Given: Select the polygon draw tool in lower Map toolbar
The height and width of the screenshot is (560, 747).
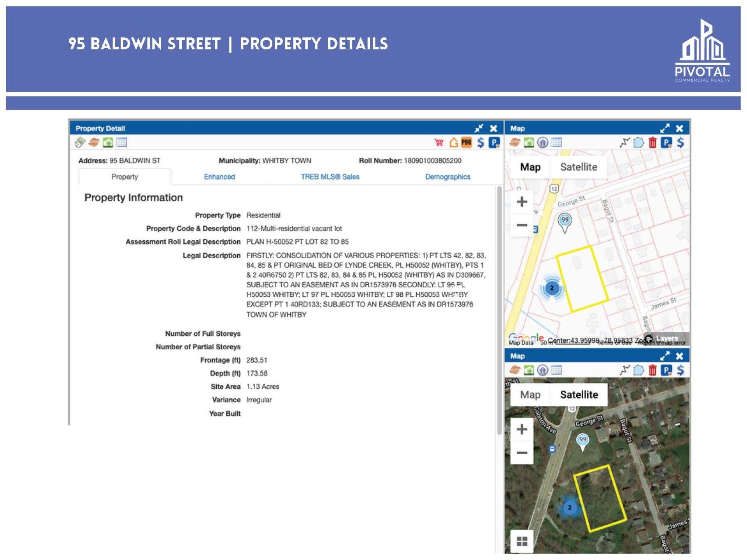Looking at the screenshot, I should (x=639, y=370).
